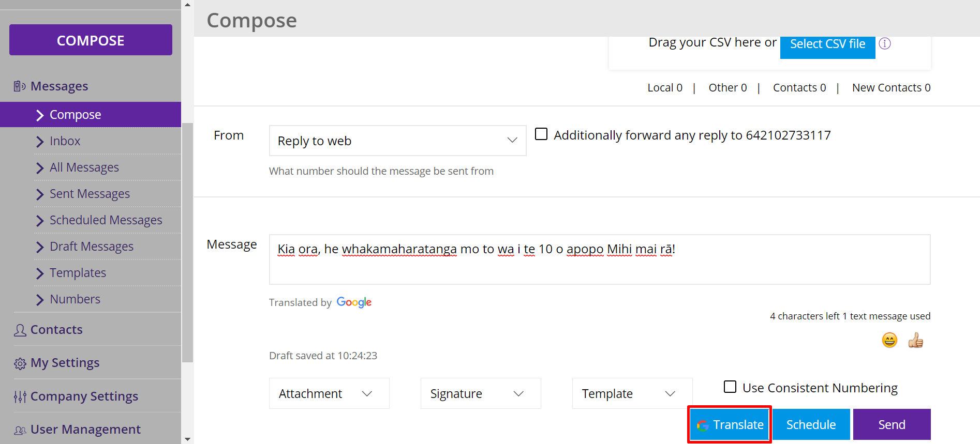
Task: Click the grinning smiley emoji icon
Action: 889,340
